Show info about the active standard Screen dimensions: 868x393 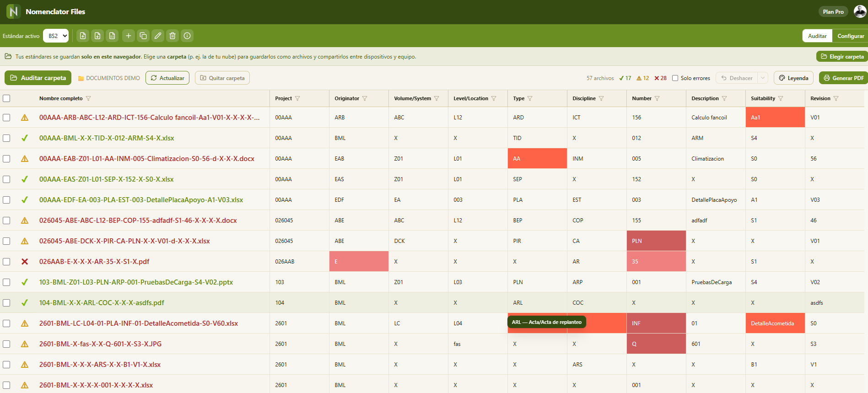(x=187, y=36)
